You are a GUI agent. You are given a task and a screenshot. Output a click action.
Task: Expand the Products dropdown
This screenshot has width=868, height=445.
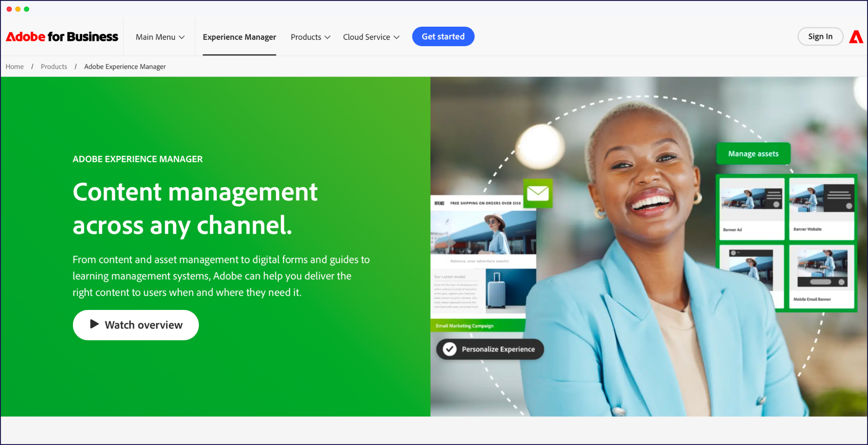(310, 37)
